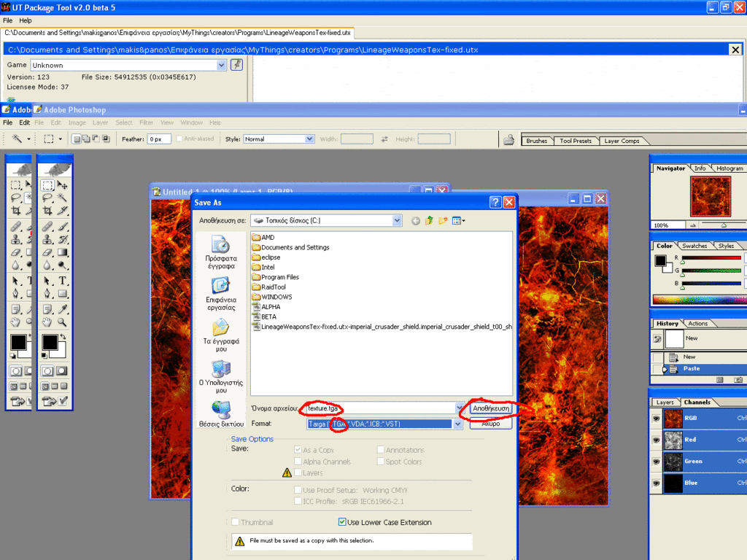The width and height of the screenshot is (747, 560).
Task: Hide the Red channel visibility eye
Action: tap(657, 440)
